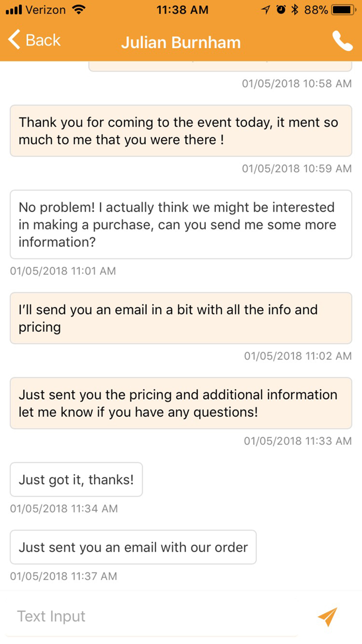Tap the Wi-Fi status icon
Screen dimensions: 362x644
79,10
